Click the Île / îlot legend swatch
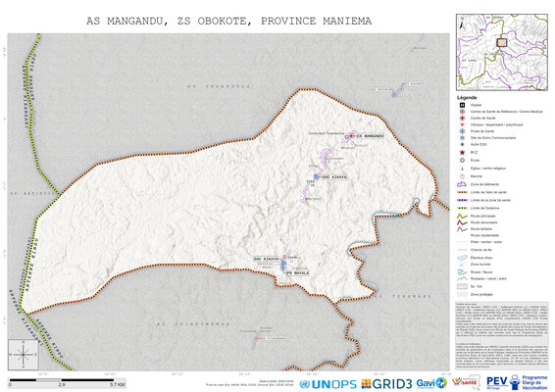Viewport: 555px width, 392px height. (462, 286)
